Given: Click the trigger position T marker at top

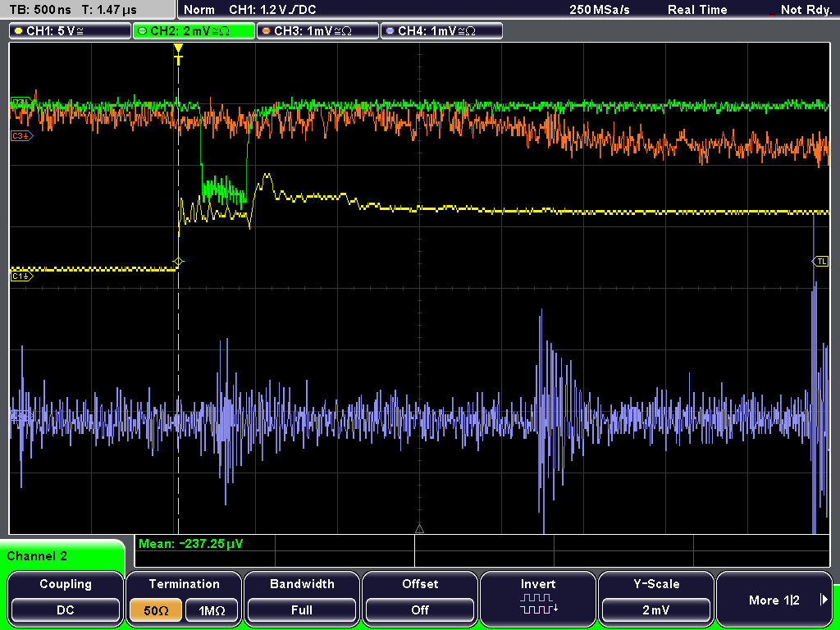Looking at the screenshot, I should tap(178, 54).
